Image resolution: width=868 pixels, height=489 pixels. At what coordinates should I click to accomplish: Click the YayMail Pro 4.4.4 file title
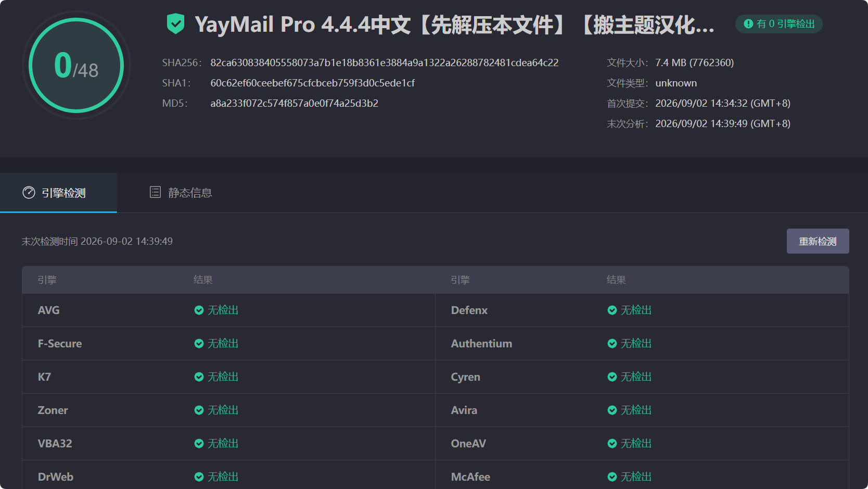[454, 24]
